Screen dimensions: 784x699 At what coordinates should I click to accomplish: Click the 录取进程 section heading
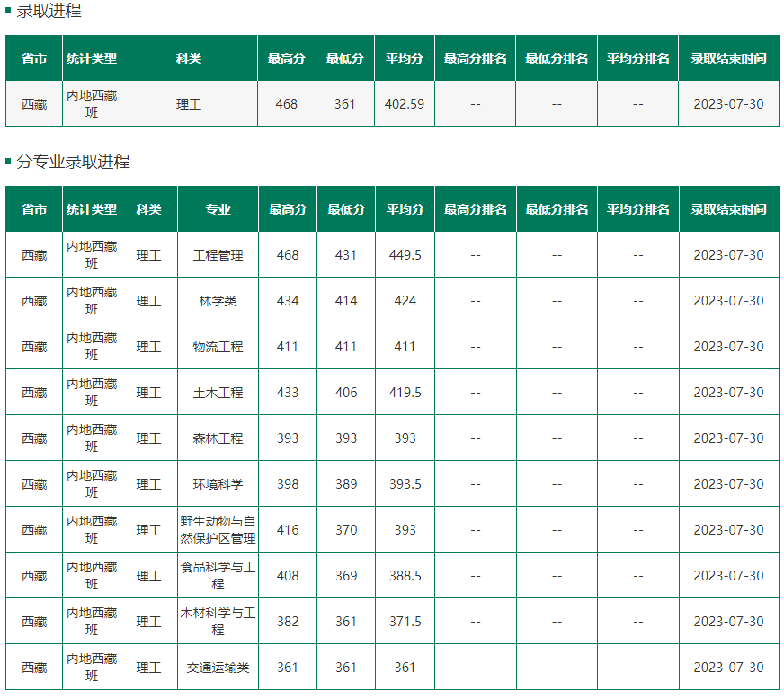click(x=49, y=11)
